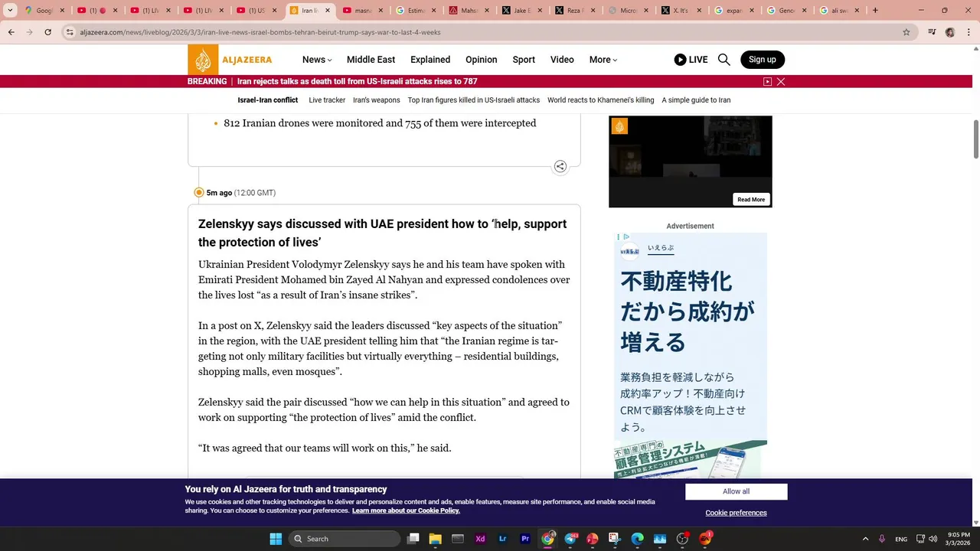Click the address bar URL
The height and width of the screenshot is (551, 980).
click(260, 32)
